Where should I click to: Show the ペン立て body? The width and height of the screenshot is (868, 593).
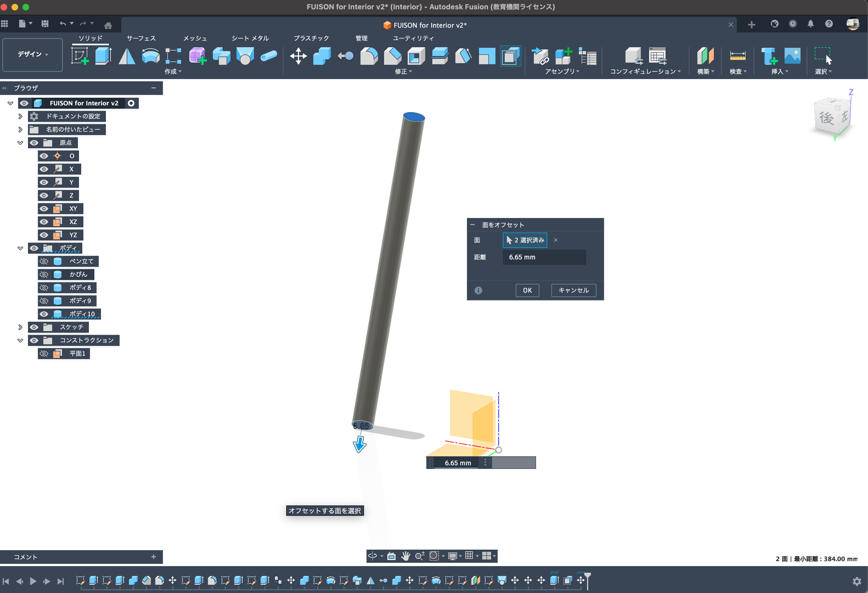pyautogui.click(x=44, y=261)
